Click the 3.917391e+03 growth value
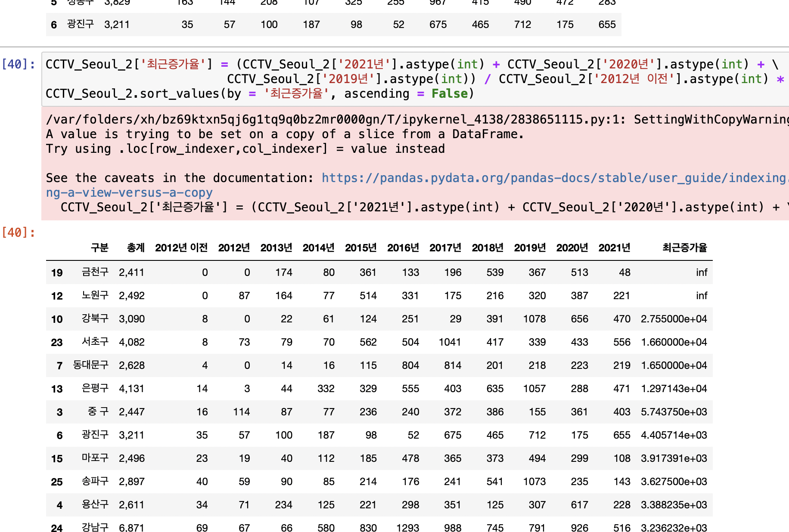Viewport: 789px width, 532px height. pos(674,458)
